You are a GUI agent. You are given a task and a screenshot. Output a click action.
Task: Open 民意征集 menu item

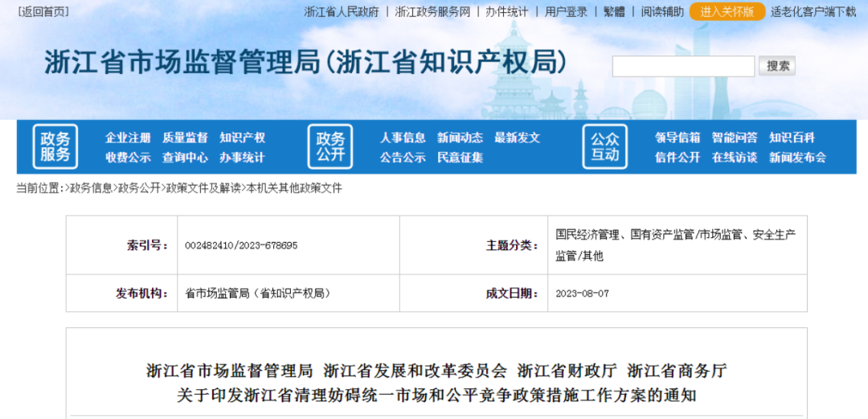(x=460, y=158)
